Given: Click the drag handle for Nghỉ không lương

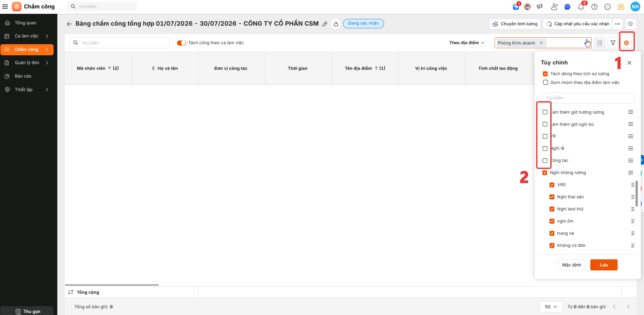Looking at the screenshot, I should (x=631, y=173).
